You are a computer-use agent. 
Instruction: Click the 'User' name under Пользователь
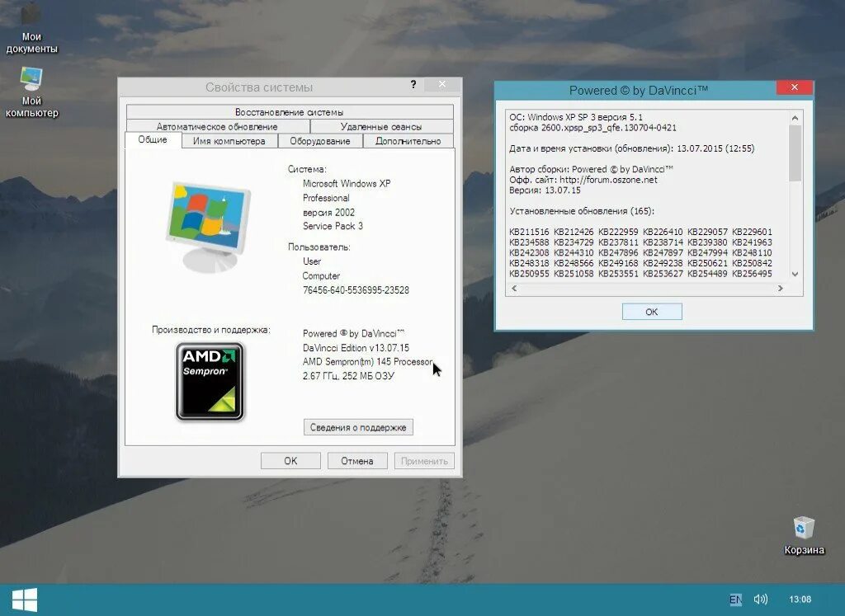[x=311, y=261]
